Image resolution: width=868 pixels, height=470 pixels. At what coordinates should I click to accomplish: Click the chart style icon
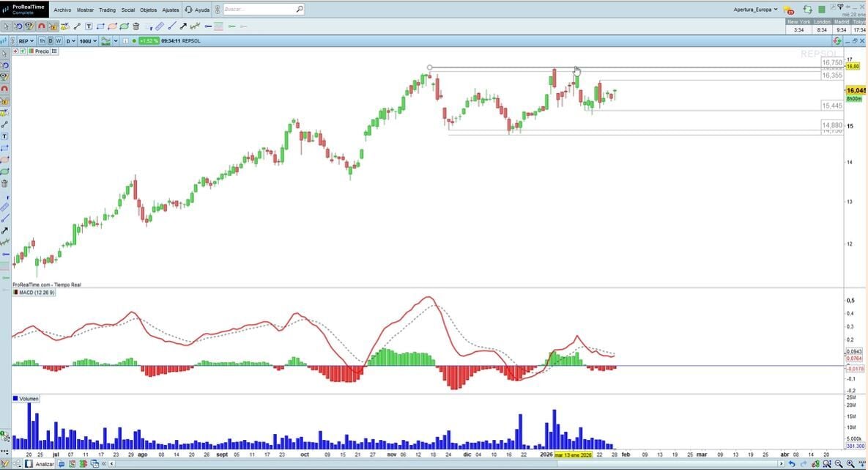pyautogui.click(x=105, y=41)
